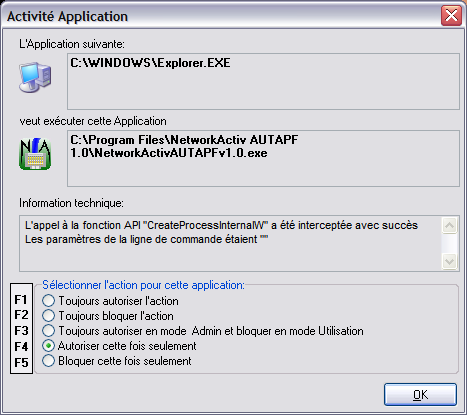467x415 pixels.
Task: Click the scroll down arrow in technical info
Action: (x=449, y=261)
